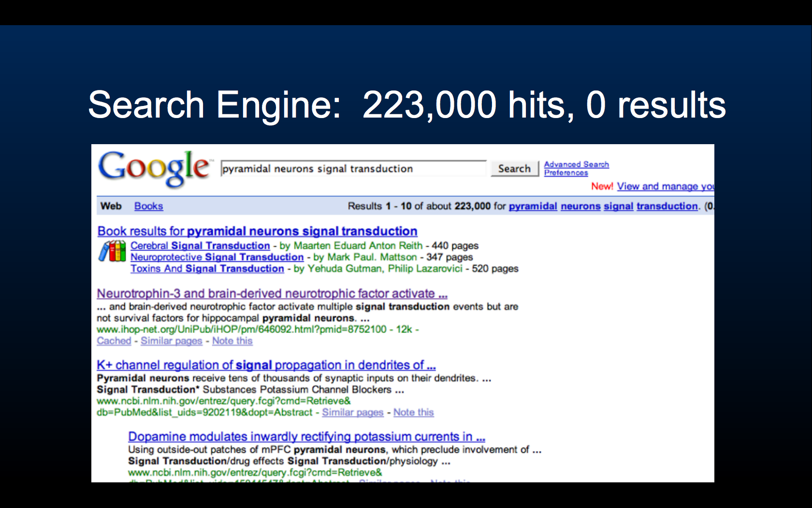812x508 pixels.
Task: Open the Preferences link
Action: click(565, 173)
